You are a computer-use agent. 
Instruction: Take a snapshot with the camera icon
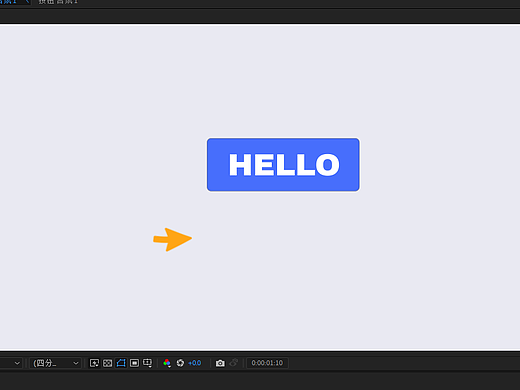[x=220, y=363]
